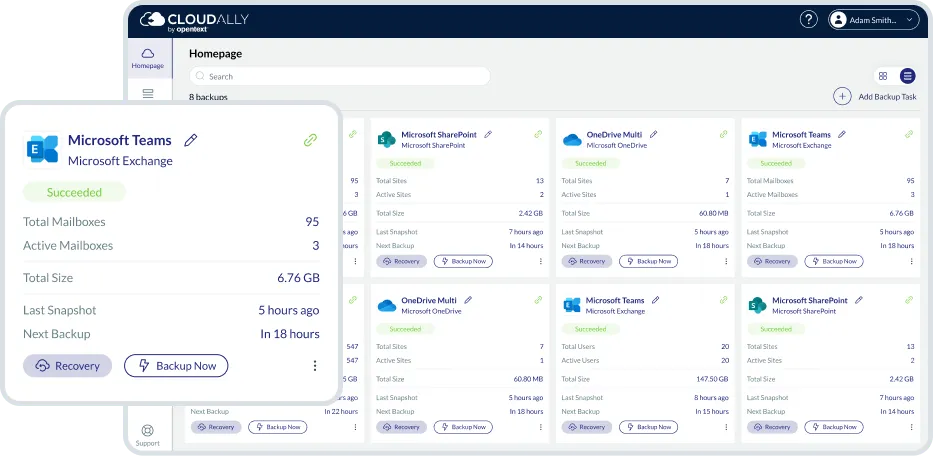Edit the name of the 20-user Teams card

pyautogui.click(x=656, y=300)
